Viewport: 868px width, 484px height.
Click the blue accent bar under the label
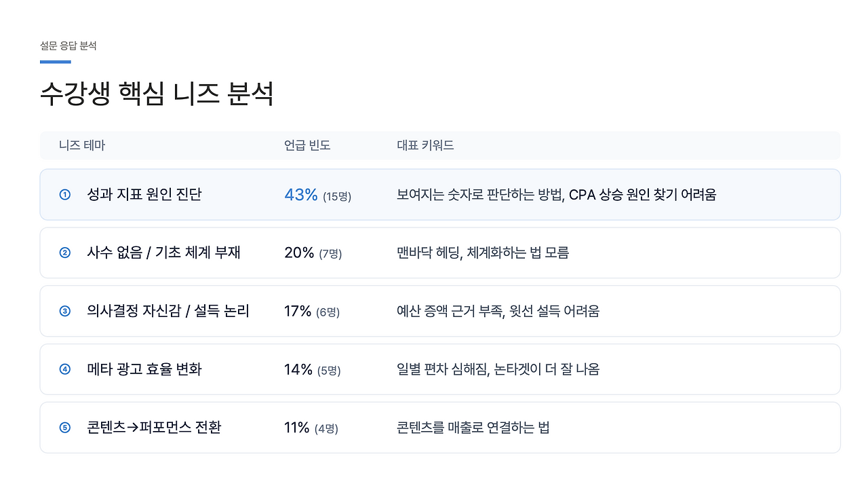point(56,62)
